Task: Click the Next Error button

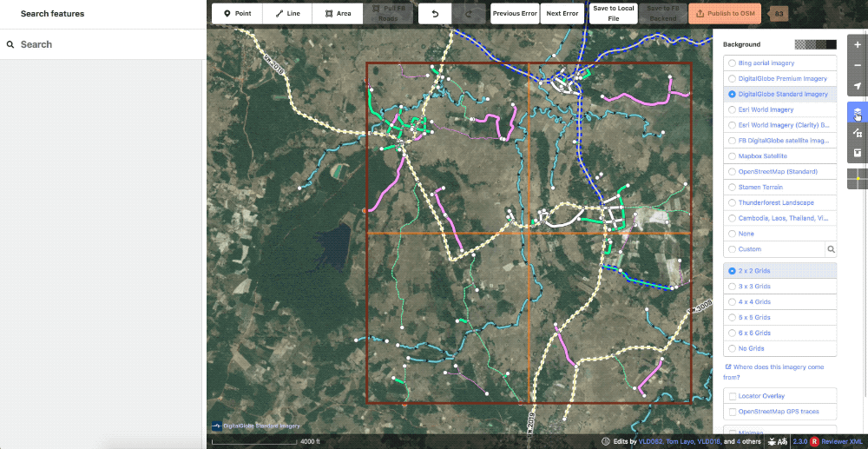Action: [562, 13]
